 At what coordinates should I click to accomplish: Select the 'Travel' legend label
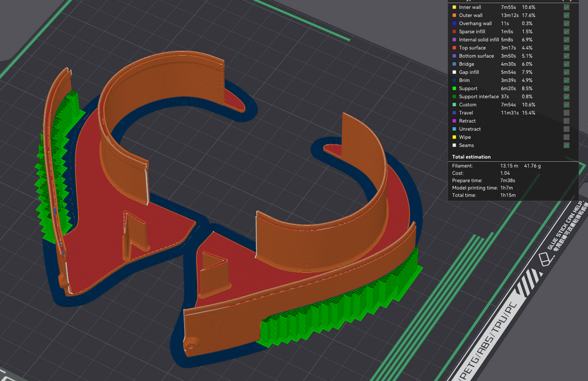click(466, 113)
